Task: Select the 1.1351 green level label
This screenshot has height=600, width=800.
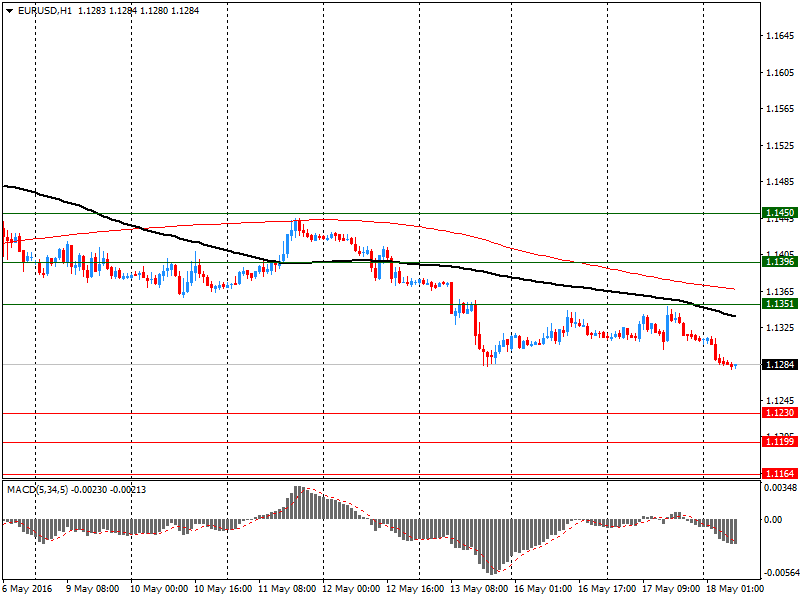Action: pos(780,304)
